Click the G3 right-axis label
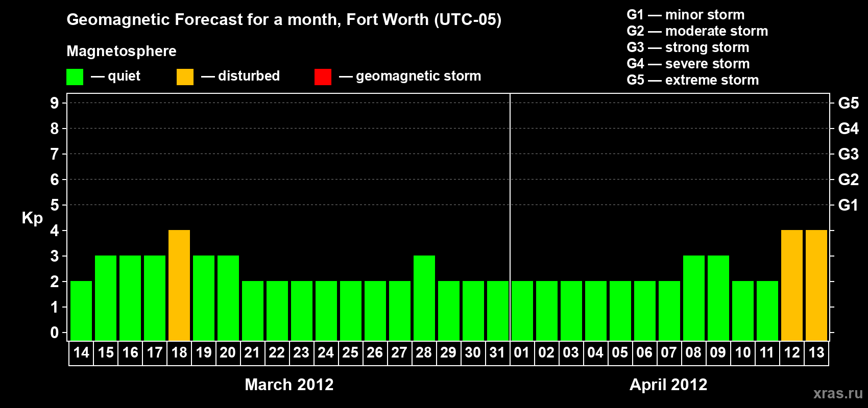The image size is (868, 408). pyautogui.click(x=849, y=154)
